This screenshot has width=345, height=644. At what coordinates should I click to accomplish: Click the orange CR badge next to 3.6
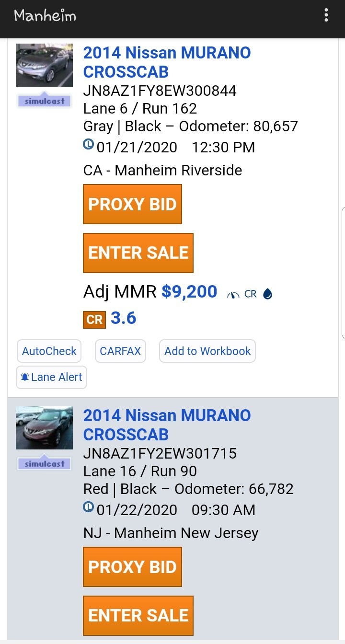94,320
